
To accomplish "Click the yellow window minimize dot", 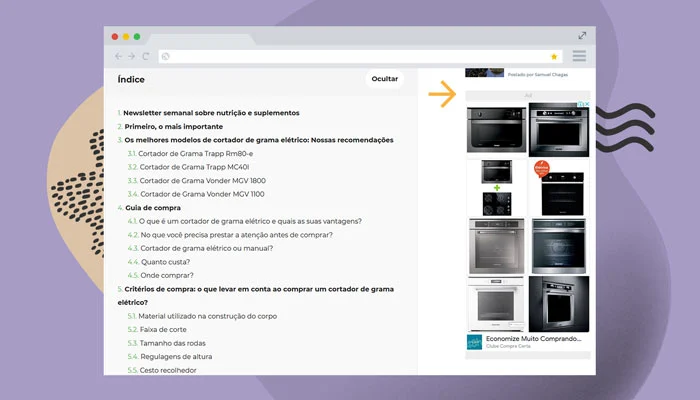I will tap(126, 37).
